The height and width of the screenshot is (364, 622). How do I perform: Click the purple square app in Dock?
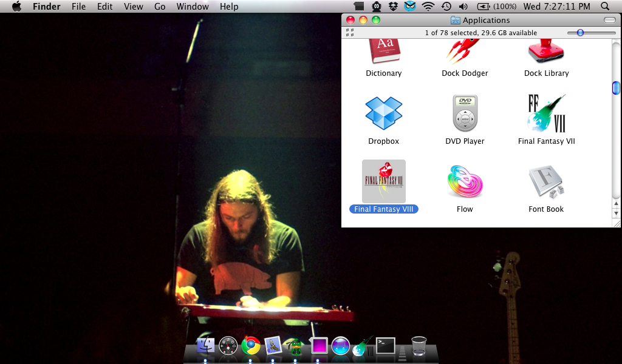(x=318, y=346)
